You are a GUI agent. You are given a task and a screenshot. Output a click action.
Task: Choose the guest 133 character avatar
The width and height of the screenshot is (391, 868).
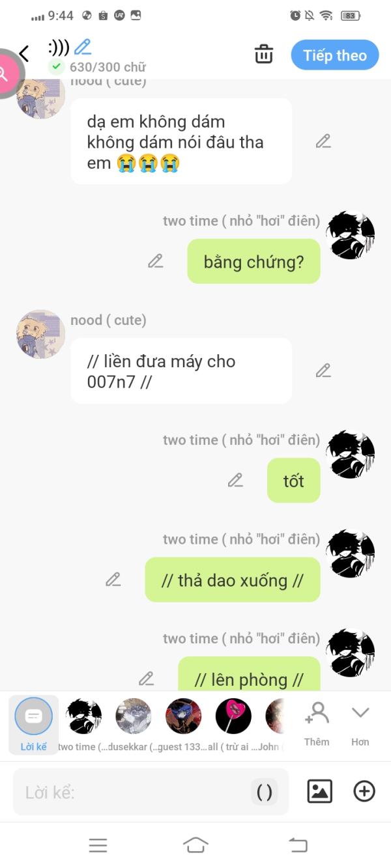coord(183,716)
